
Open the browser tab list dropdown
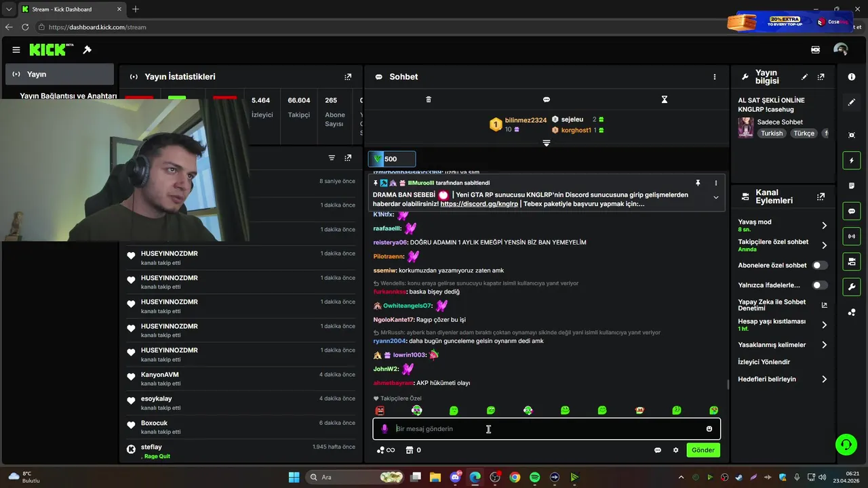[9, 9]
